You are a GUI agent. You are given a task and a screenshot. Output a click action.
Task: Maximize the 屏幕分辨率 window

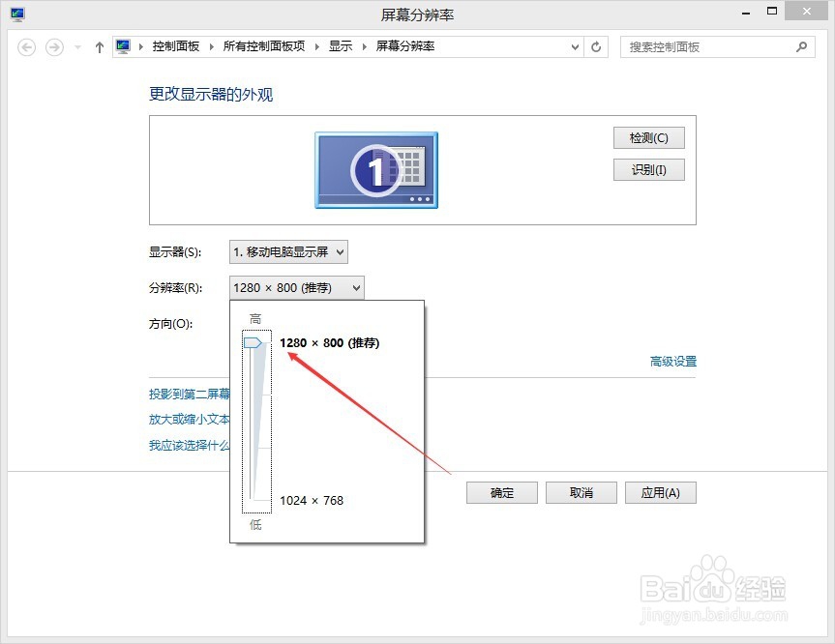pyautogui.click(x=772, y=11)
